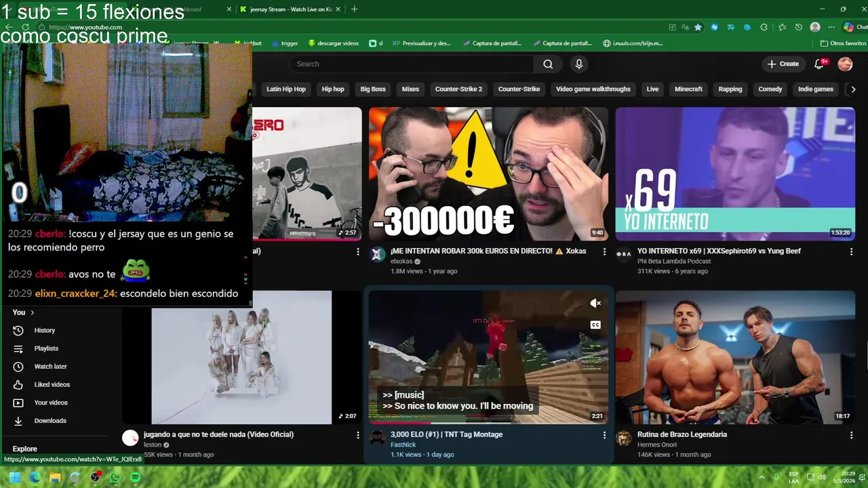Open Your videos in the sidebar

pyautogui.click(x=51, y=403)
